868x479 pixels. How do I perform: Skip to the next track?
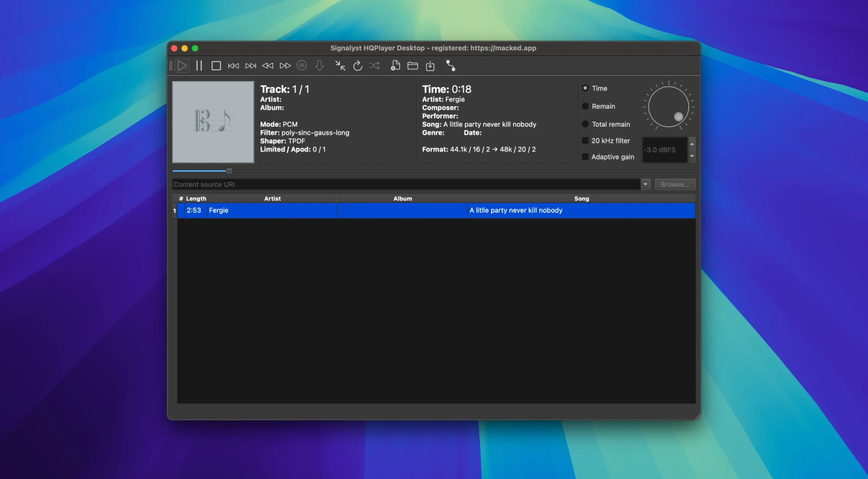click(x=250, y=66)
